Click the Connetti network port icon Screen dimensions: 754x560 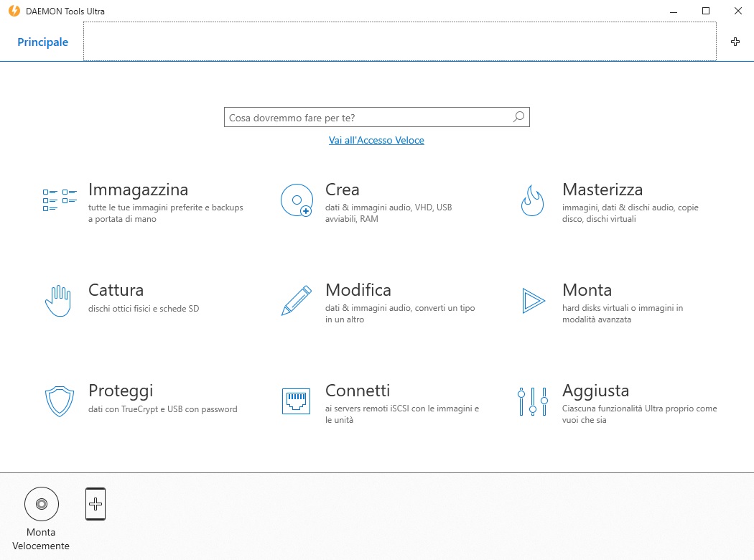pyautogui.click(x=296, y=401)
